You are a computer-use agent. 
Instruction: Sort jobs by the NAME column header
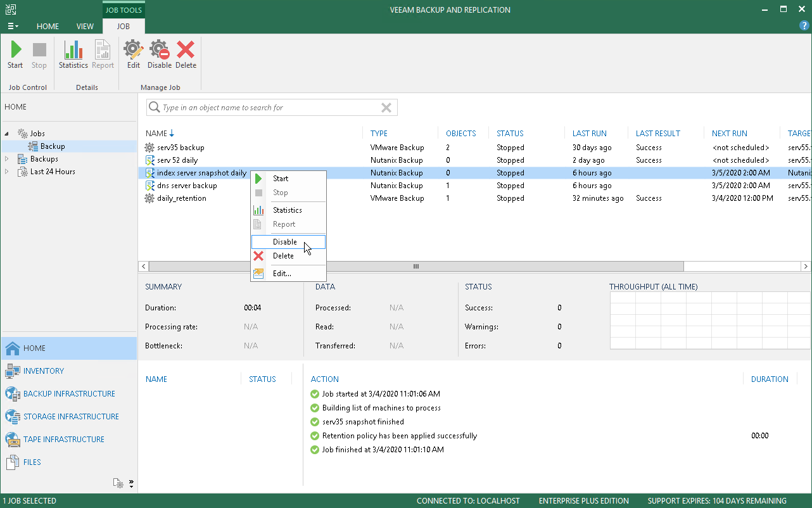click(x=156, y=134)
